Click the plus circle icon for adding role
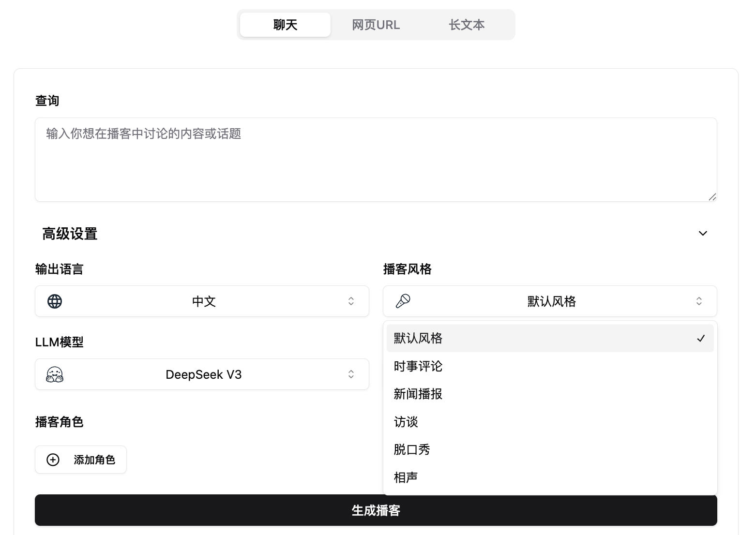 pyautogui.click(x=53, y=460)
